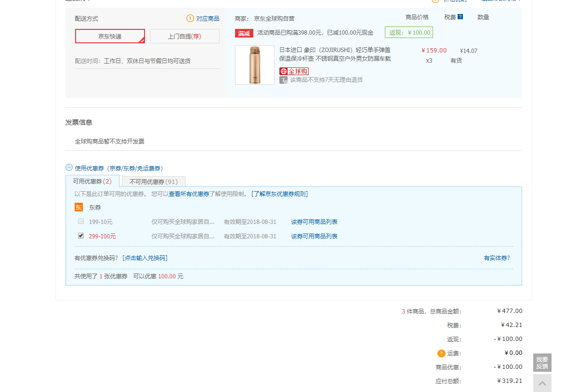
Task: Select 上门自提 pickup option
Action: point(184,36)
